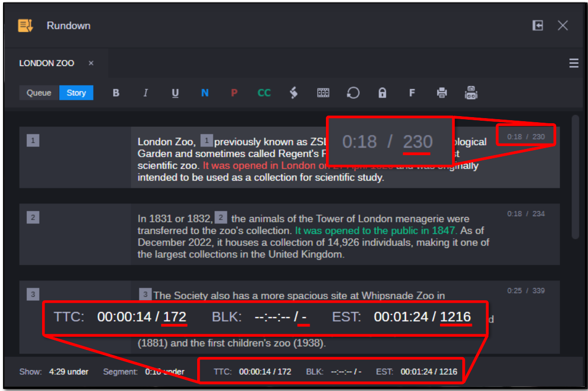Open the hamburger menu on the right
588x391 pixels.
pos(574,63)
